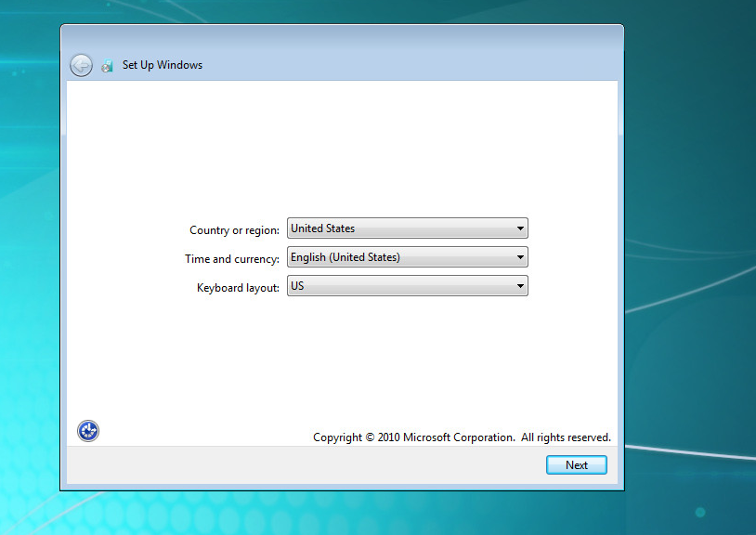756x535 pixels.
Task: Click the Set Up Windows title icon
Action: tap(107, 66)
